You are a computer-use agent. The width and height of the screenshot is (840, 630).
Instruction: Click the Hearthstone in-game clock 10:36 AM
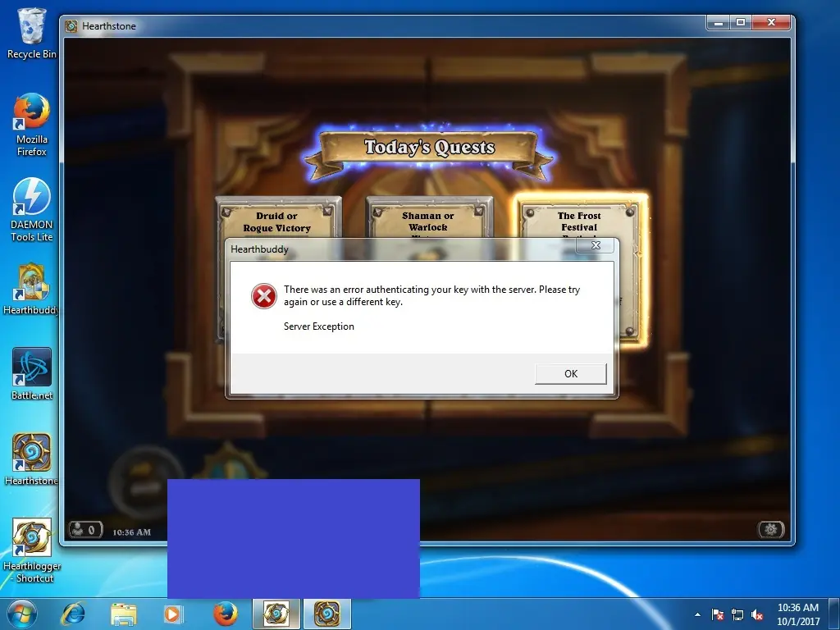132,532
